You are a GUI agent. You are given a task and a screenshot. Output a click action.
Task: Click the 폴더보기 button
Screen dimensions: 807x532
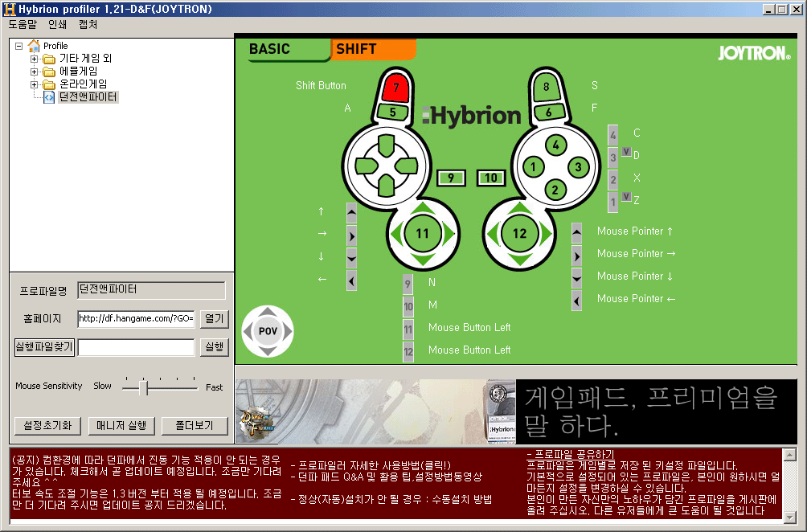(x=194, y=426)
